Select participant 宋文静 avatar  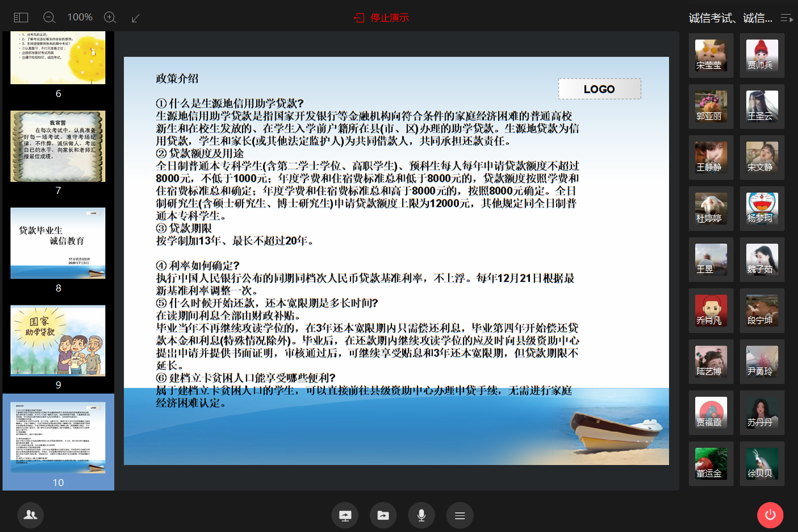tap(762, 158)
